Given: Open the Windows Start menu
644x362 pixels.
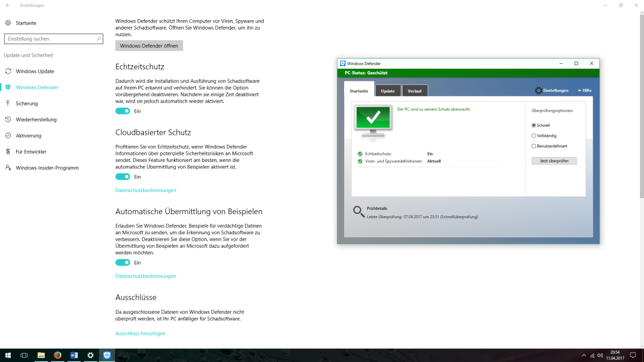Looking at the screenshot, I should point(8,355).
